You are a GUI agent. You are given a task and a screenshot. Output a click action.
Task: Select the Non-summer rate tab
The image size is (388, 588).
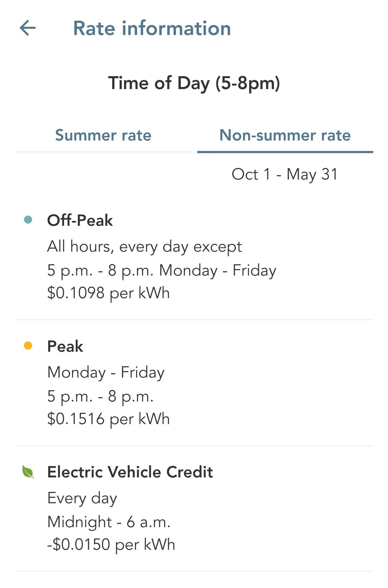coord(285,135)
